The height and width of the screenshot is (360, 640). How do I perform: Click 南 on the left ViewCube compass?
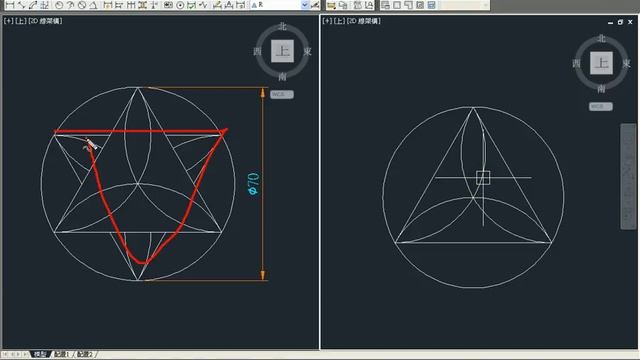point(282,76)
